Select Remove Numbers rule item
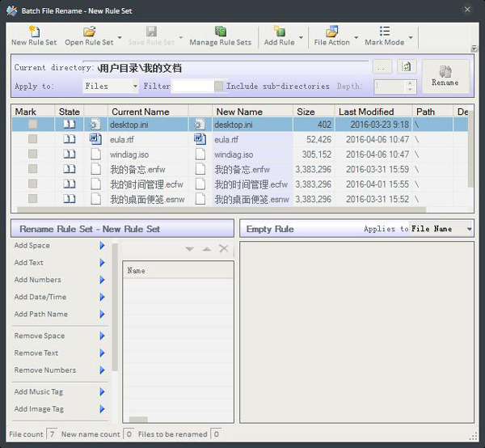Image resolution: width=485 pixels, height=448 pixels. 60,370
